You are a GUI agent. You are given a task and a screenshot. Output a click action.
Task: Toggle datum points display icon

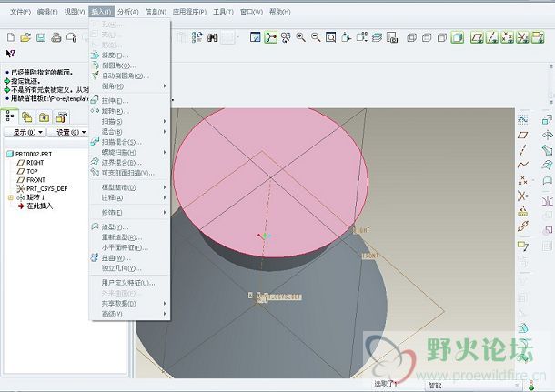(x=507, y=37)
